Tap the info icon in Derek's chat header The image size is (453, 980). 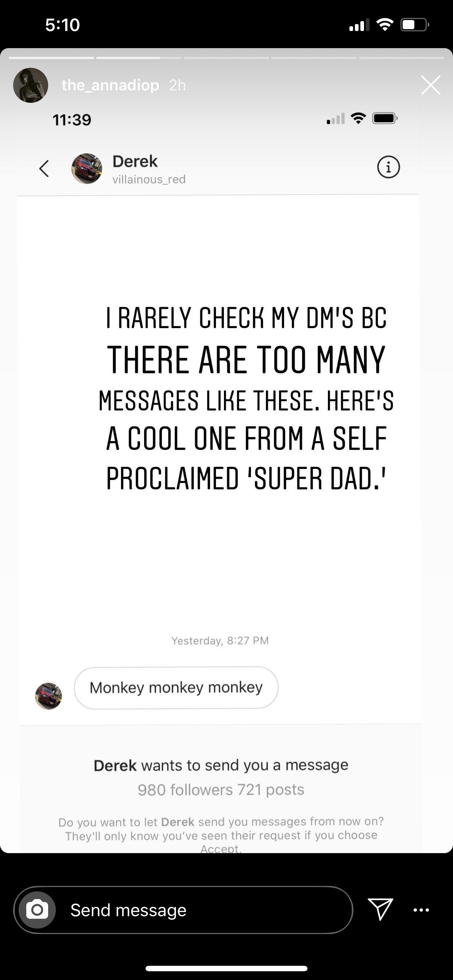(388, 167)
